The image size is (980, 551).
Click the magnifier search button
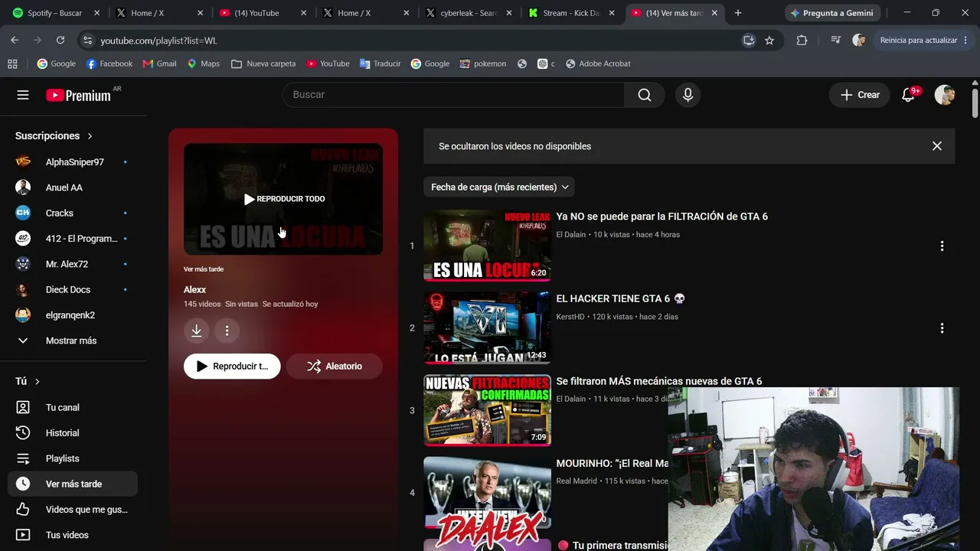(645, 95)
